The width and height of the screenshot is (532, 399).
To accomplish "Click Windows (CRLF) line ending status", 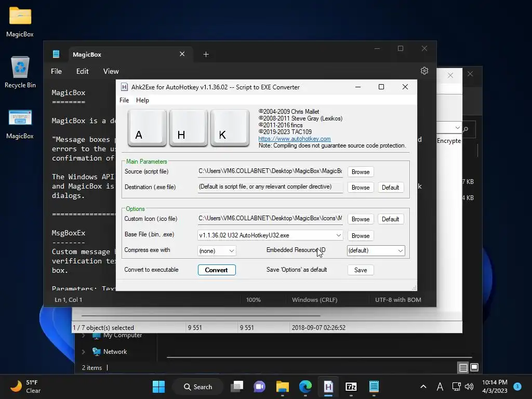I will point(314,300).
